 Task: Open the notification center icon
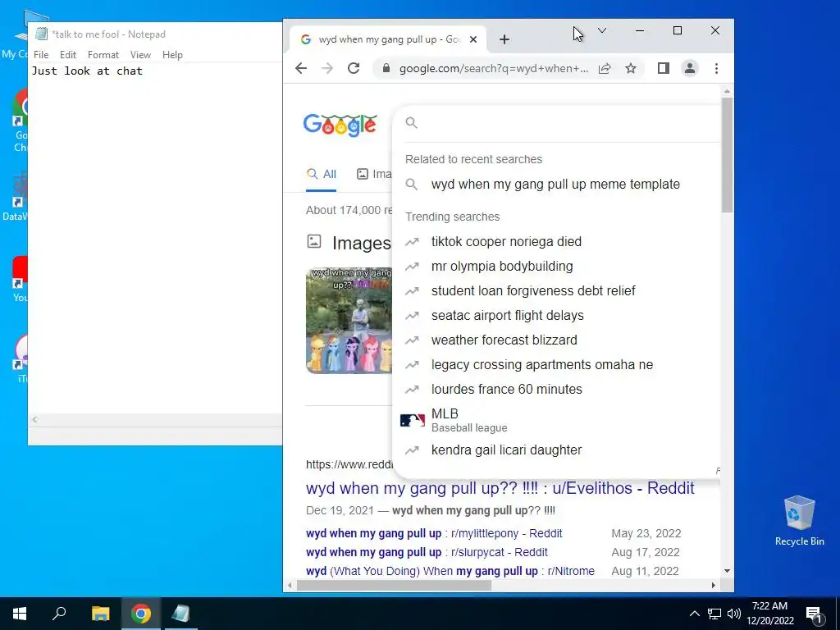pos(814,614)
